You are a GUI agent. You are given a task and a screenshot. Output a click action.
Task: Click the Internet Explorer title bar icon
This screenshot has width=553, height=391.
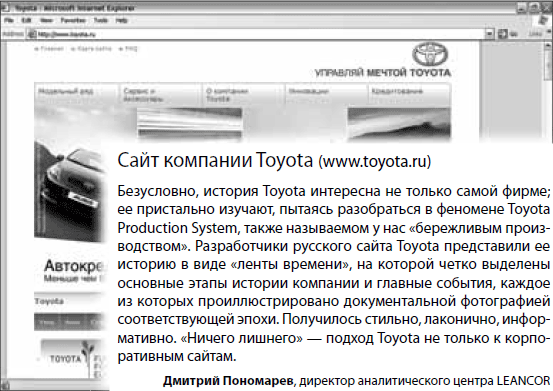pos(5,8)
